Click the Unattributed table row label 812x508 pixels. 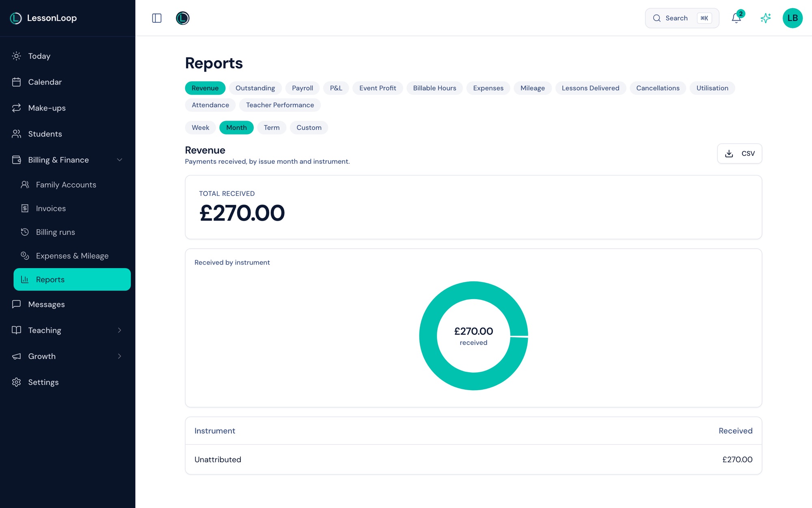(218, 460)
